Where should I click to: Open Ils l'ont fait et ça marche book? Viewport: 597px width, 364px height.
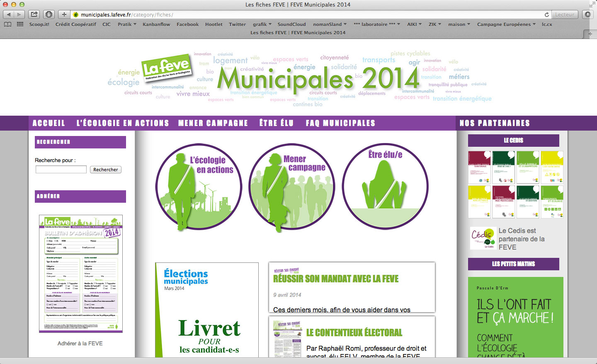[x=516, y=317]
